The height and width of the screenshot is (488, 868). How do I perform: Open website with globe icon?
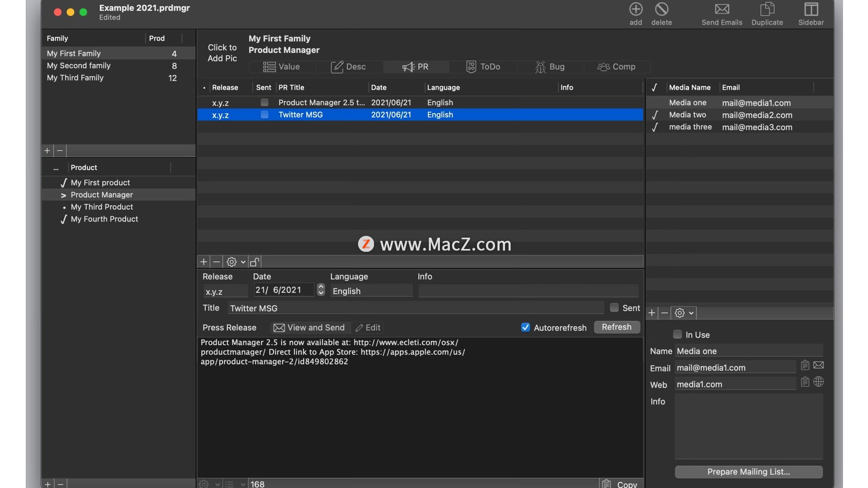(818, 382)
